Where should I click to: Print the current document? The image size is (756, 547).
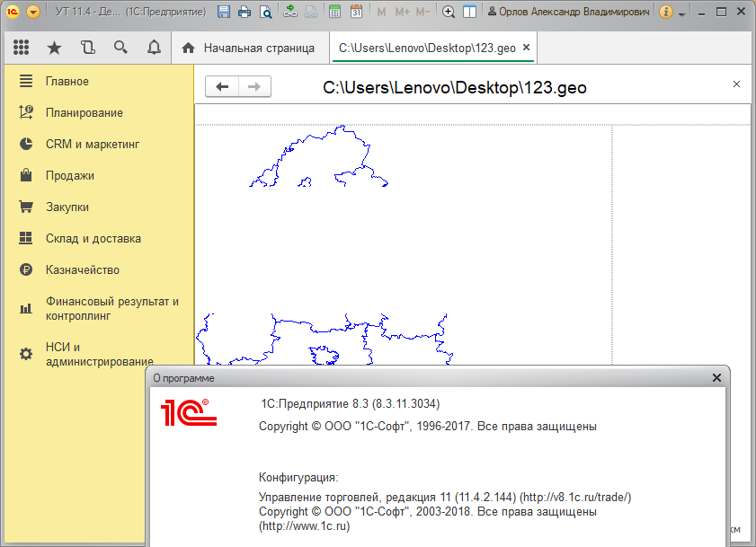click(245, 12)
